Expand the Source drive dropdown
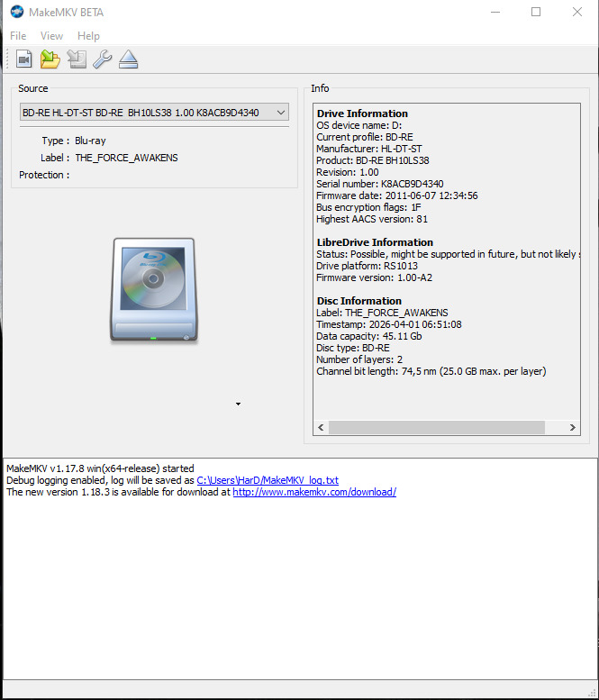Screen dimensions: 599x700 pyautogui.click(x=154, y=113)
